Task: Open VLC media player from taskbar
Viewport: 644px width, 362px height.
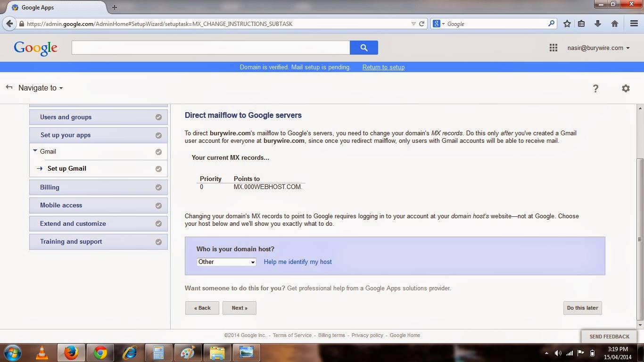Action: click(x=42, y=353)
